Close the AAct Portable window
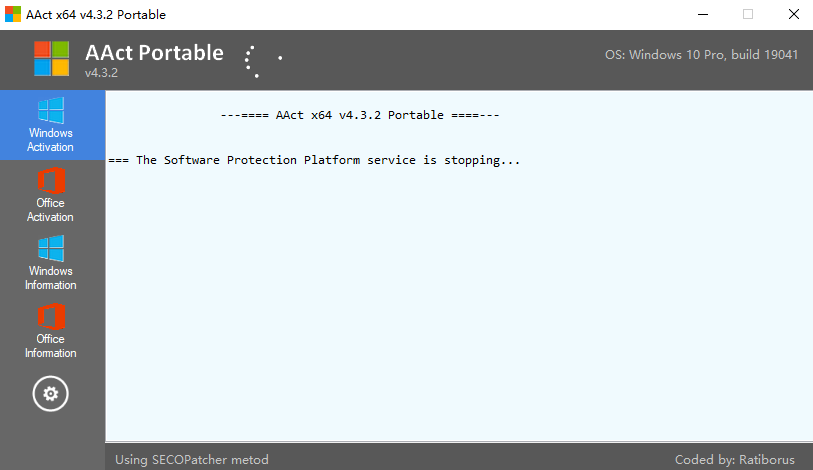813x470 pixels. (792, 14)
